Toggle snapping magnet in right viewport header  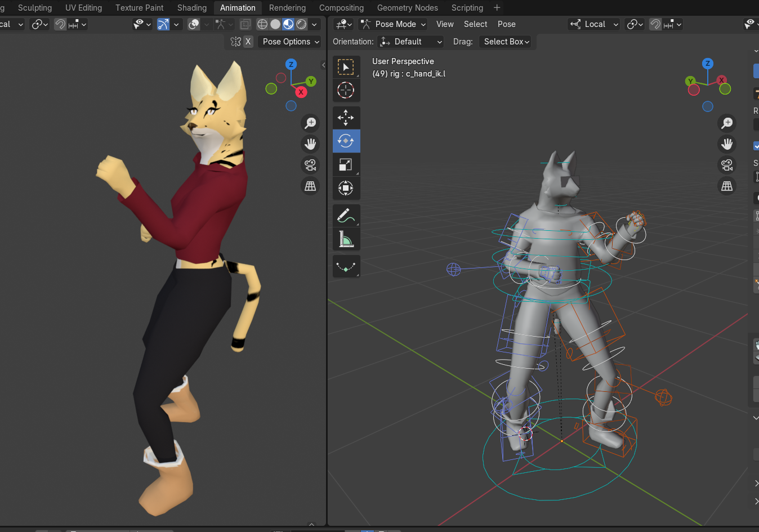coord(655,24)
